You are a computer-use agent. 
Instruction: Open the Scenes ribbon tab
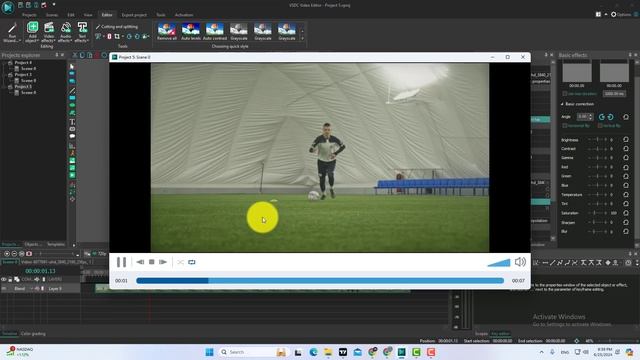[x=52, y=15]
